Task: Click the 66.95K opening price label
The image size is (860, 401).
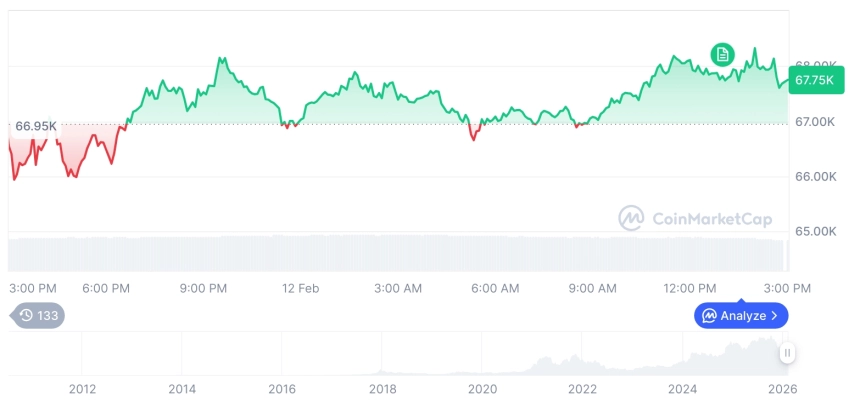Action: point(36,127)
